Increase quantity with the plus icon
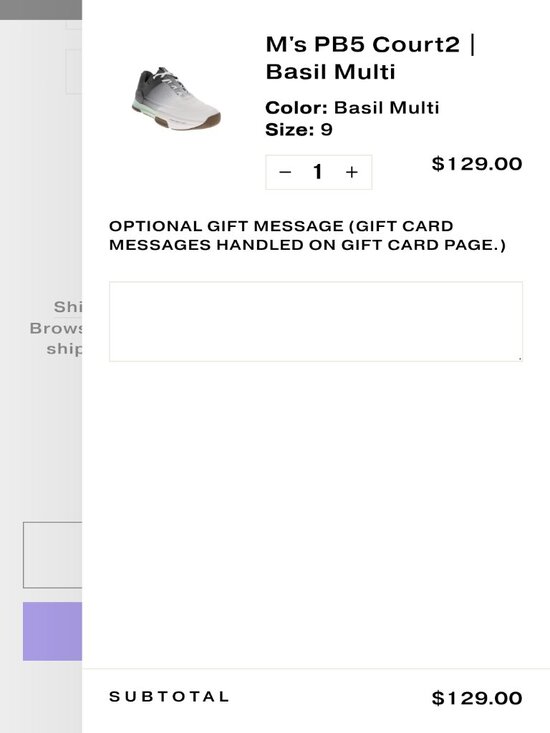This screenshot has height=733, width=550. coord(352,172)
